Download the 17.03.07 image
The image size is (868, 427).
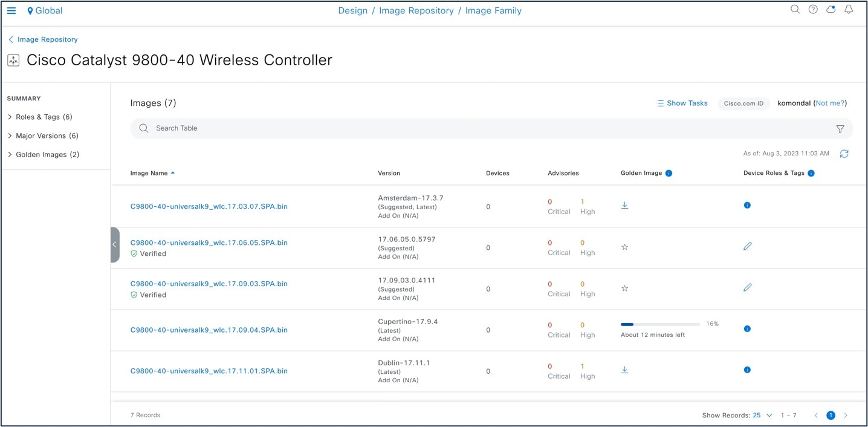(x=625, y=206)
